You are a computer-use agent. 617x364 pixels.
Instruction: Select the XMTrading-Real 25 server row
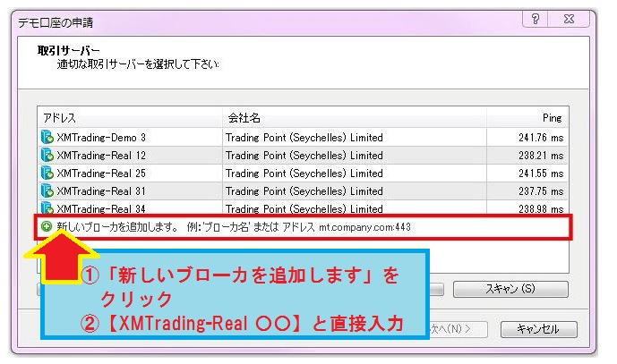click(x=303, y=173)
